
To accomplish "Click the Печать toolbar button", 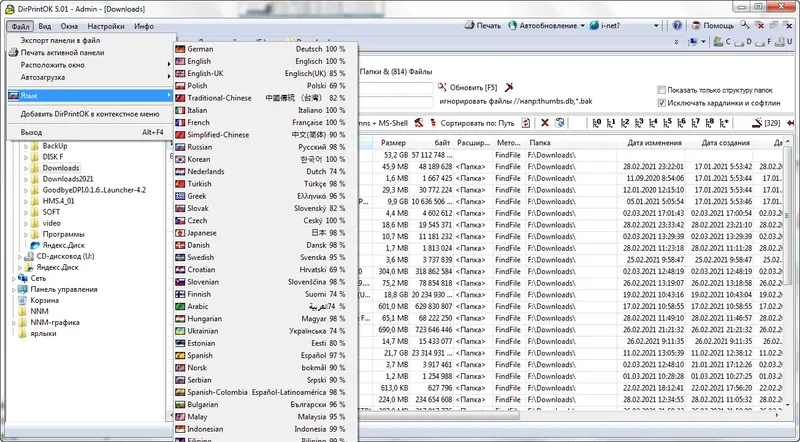I will click(x=483, y=26).
